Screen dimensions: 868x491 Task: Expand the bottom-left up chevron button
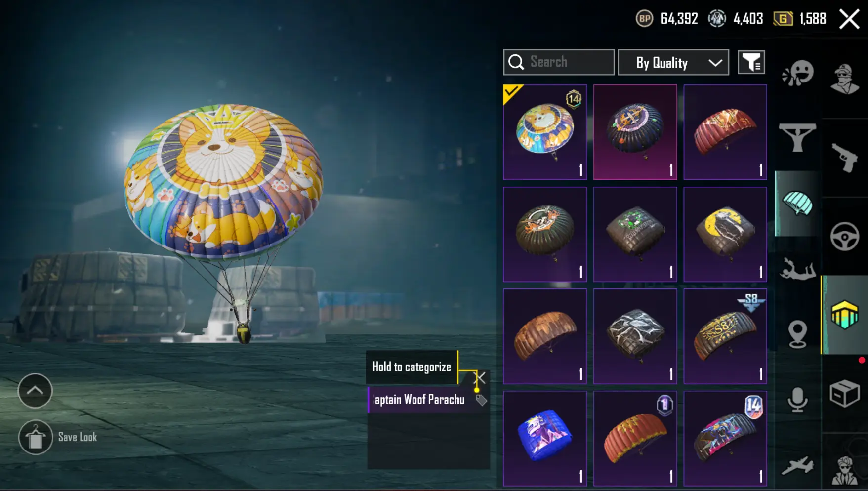point(35,391)
